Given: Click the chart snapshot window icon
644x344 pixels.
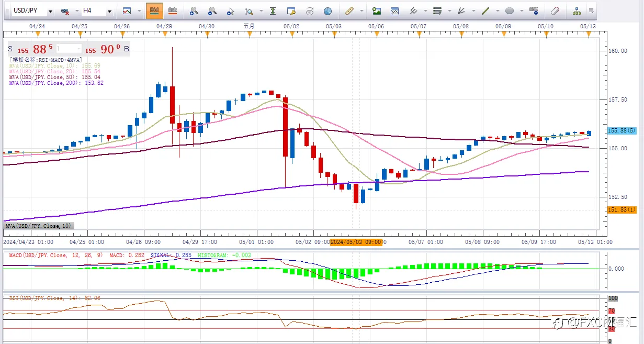Looking at the screenshot, I should [x=395, y=11].
